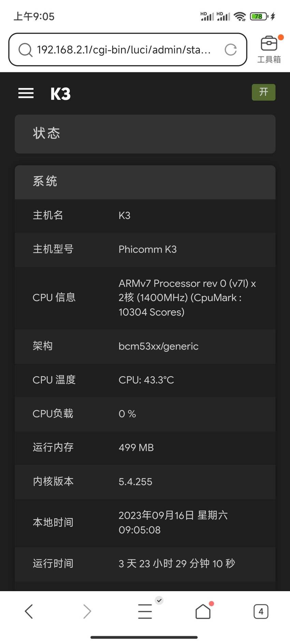
Task: Tap the 运行时间 uptime row
Action: [145, 564]
